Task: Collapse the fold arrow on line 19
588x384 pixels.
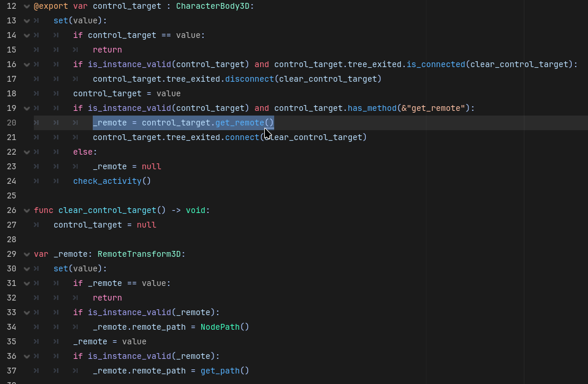Action: pyautogui.click(x=27, y=109)
